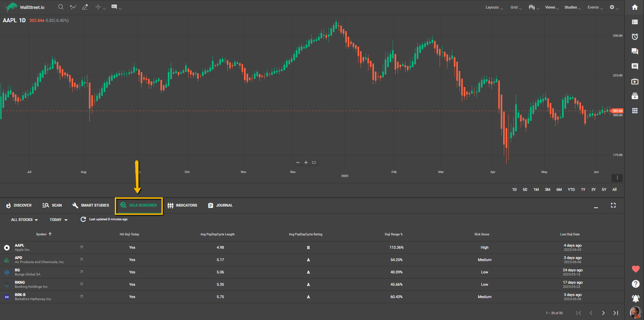Open the apps grid icon

[x=635, y=111]
